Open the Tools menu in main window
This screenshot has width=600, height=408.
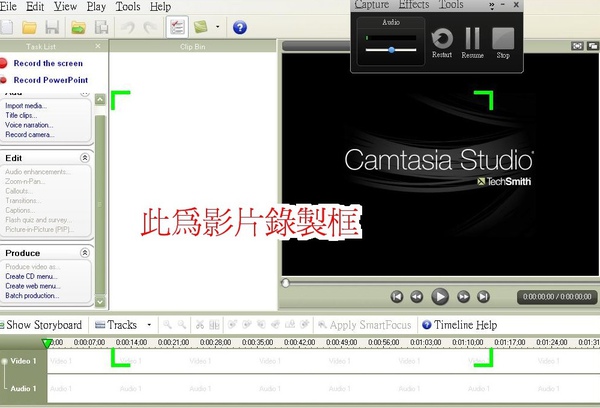[128, 7]
